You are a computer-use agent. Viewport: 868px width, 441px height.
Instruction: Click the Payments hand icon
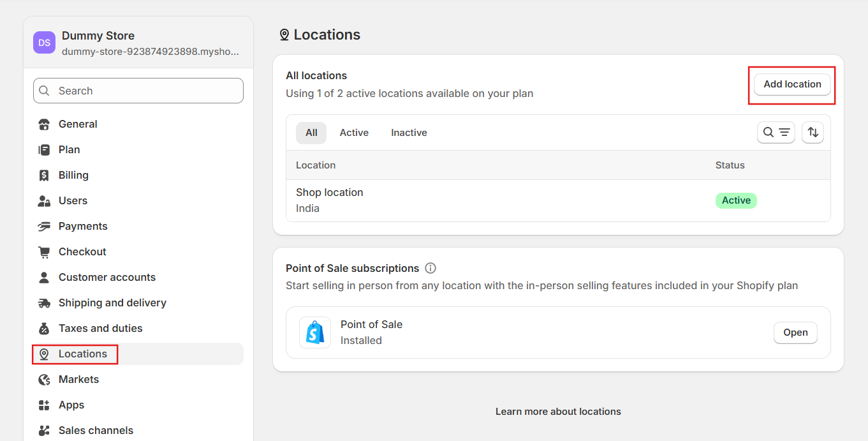pos(44,227)
